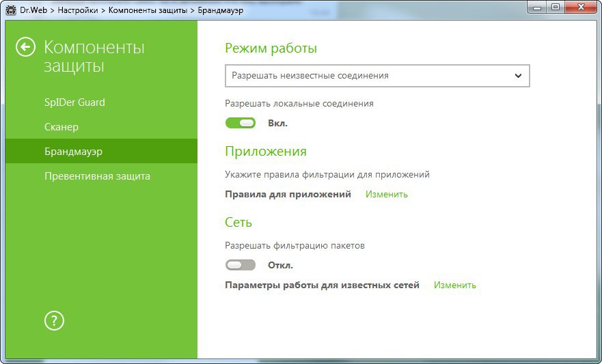The height and width of the screenshot is (364, 602).
Task: Click Изменить for Правила для приложений
Action: (x=386, y=194)
